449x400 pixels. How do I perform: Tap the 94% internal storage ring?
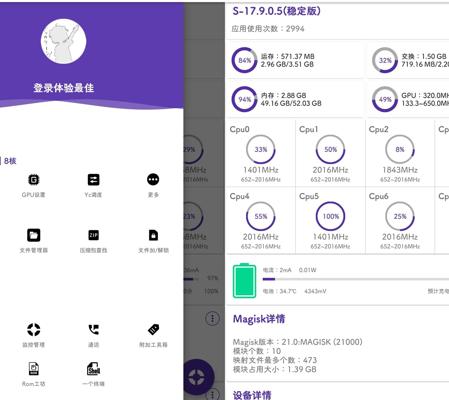coord(244,99)
